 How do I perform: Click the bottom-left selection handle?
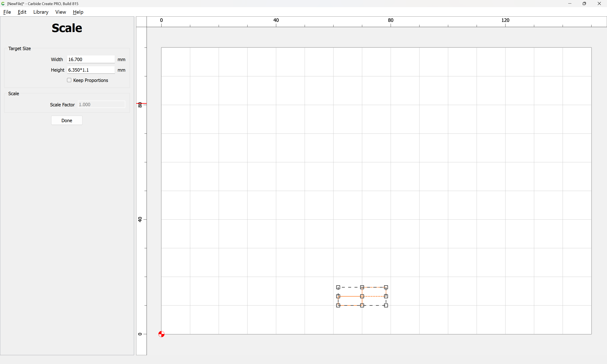(x=338, y=305)
